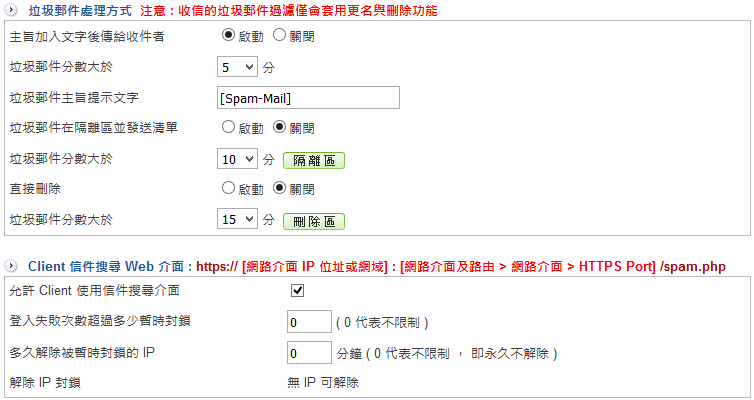Enable 主旨加入文字後傳給收件者 (啟動 radio)

pos(228,36)
